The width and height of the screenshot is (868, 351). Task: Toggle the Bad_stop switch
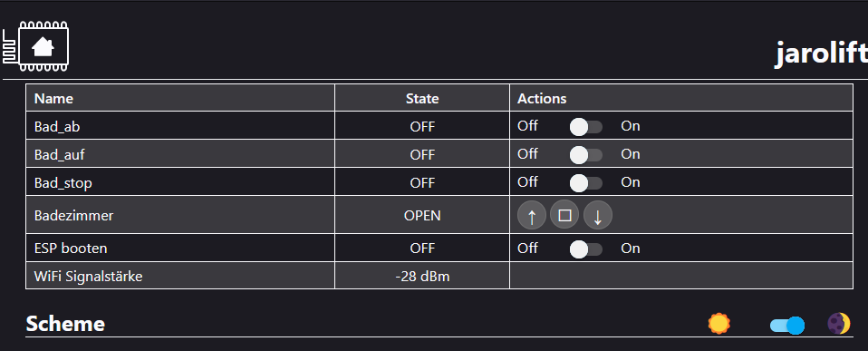586,182
